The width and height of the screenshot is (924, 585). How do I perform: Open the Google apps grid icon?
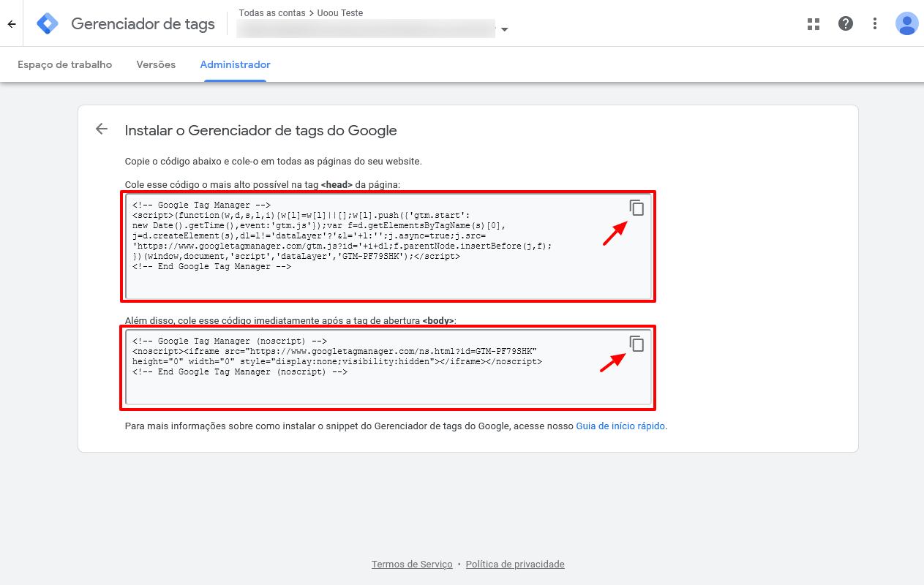(x=814, y=23)
